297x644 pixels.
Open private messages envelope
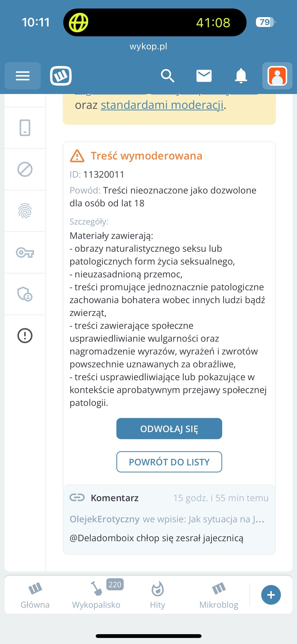[204, 76]
